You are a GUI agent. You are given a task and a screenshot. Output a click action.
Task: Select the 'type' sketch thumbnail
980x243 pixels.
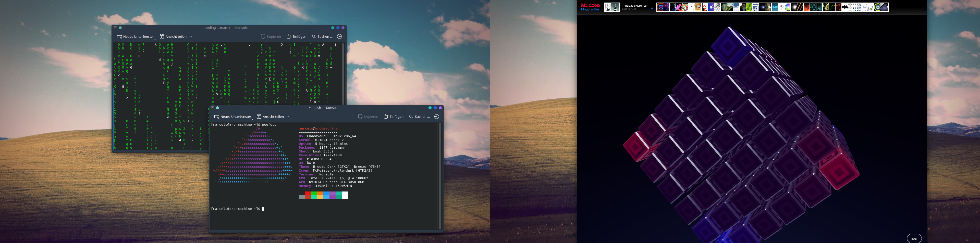775,7
